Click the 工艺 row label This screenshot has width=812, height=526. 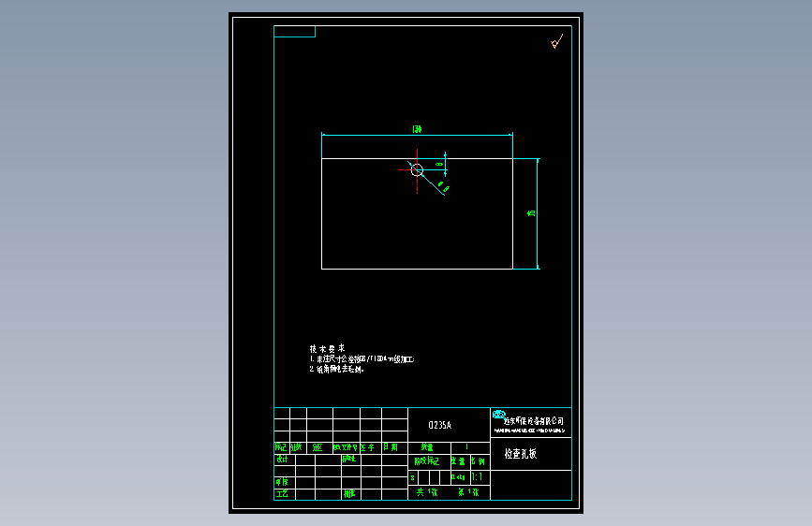(282, 494)
